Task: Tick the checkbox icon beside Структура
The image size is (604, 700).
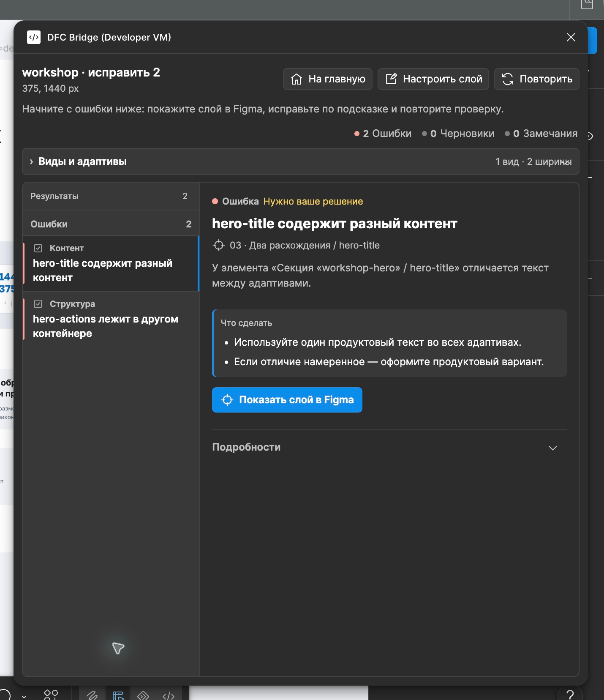Action: tap(38, 304)
